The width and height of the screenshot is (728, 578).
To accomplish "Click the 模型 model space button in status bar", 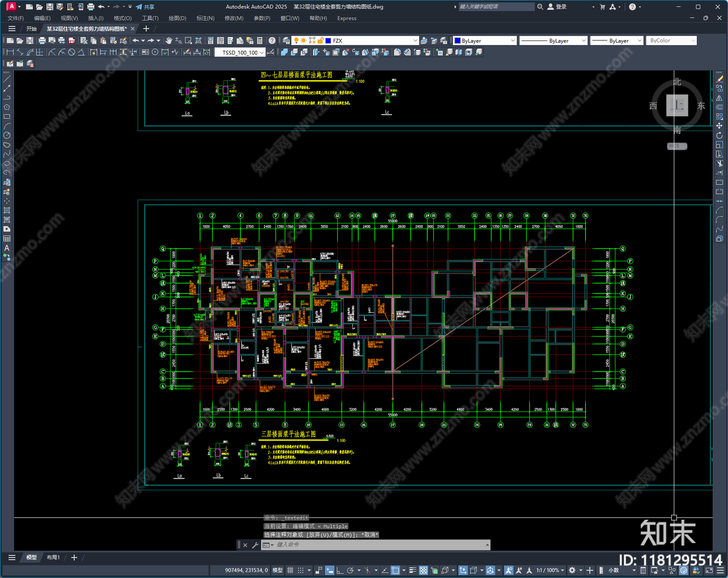I will click(278, 570).
